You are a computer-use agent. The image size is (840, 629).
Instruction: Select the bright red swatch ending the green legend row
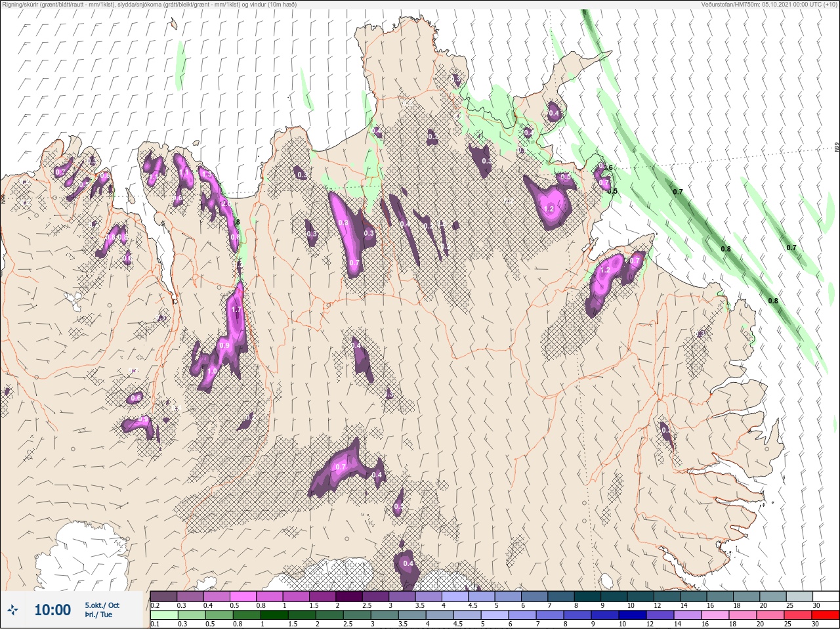826,615
